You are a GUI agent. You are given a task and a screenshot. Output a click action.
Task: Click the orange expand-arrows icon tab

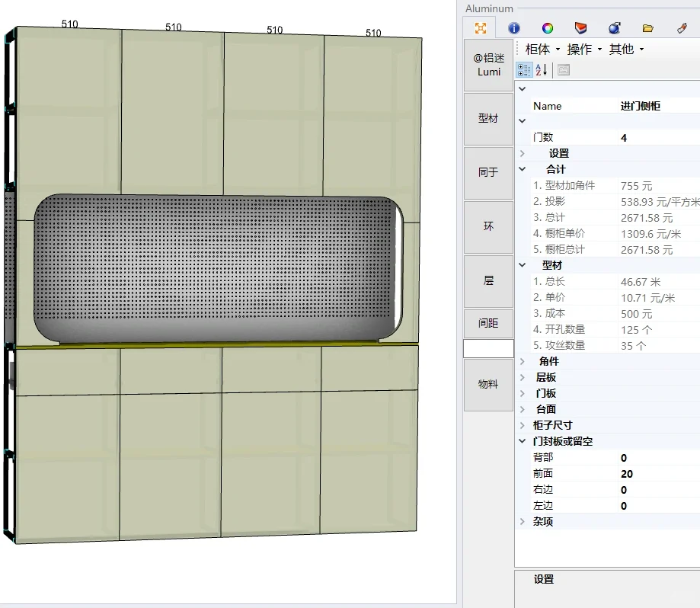tap(480, 28)
